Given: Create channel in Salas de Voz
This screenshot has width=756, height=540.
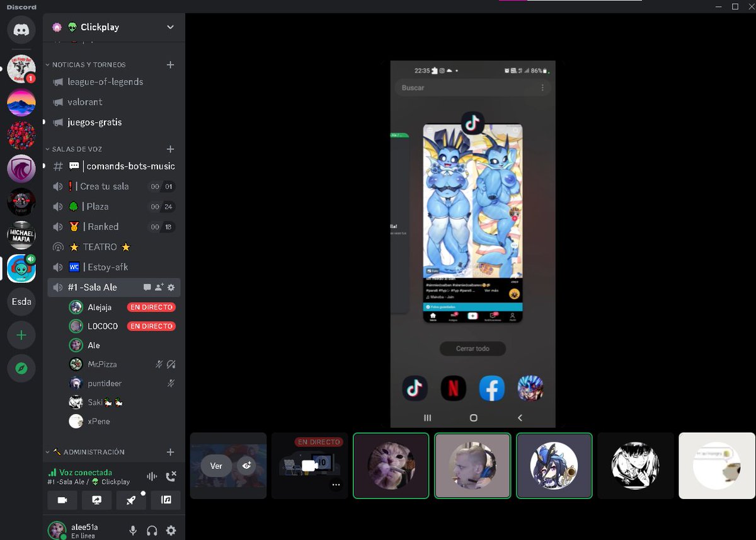Looking at the screenshot, I should coord(170,149).
